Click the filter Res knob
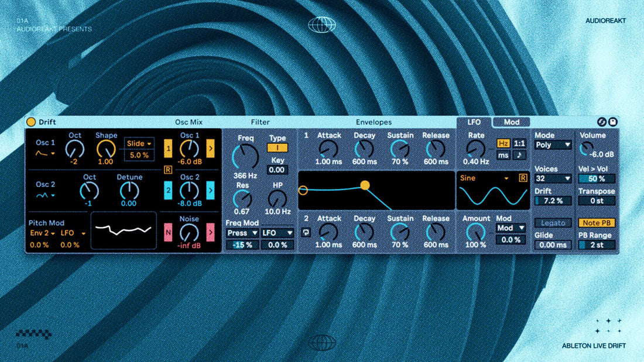The image size is (644, 362). click(x=242, y=199)
